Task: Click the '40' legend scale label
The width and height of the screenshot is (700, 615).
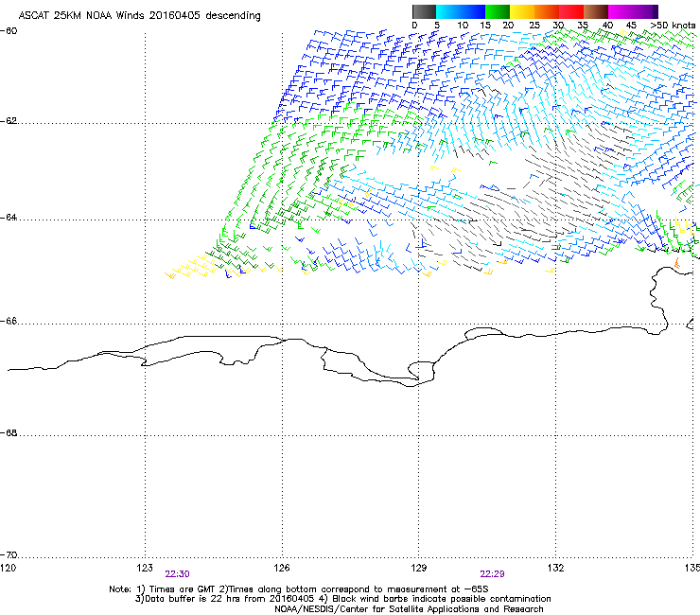Action: click(x=607, y=26)
